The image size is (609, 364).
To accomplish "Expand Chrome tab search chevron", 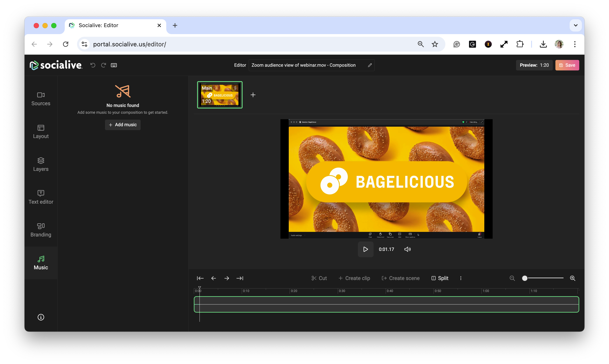I will [x=575, y=25].
